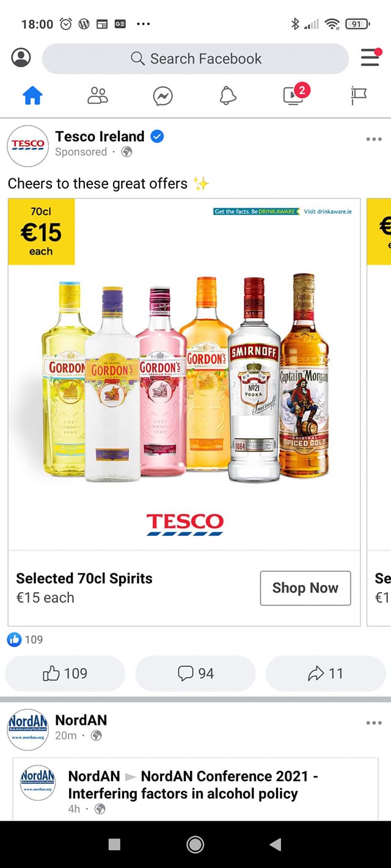
Task: Open the spirits bottles ad image
Action: (x=185, y=374)
